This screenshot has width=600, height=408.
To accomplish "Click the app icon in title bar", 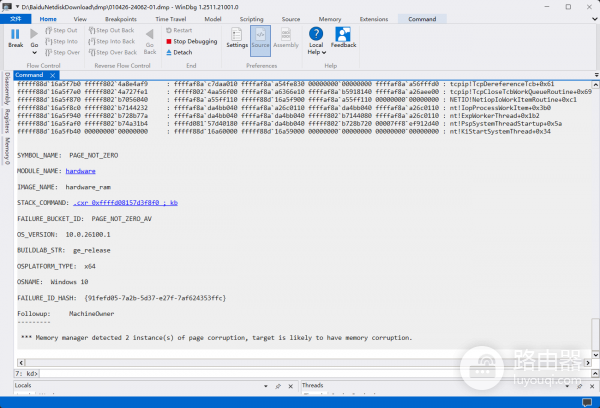I will (7, 7).
